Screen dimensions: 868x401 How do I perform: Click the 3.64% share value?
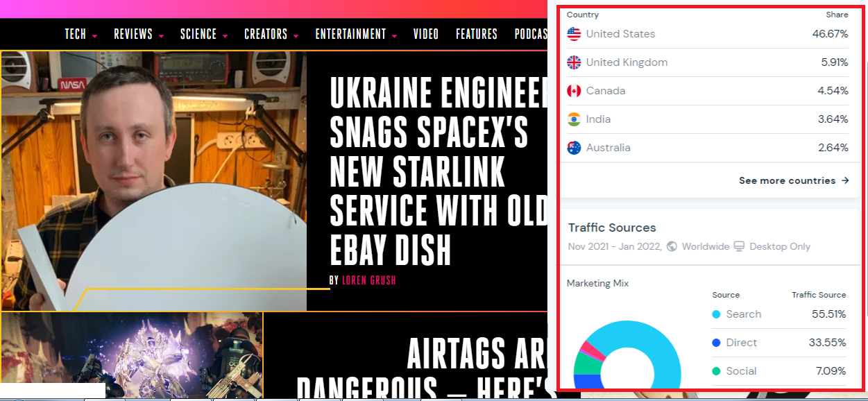pos(833,119)
